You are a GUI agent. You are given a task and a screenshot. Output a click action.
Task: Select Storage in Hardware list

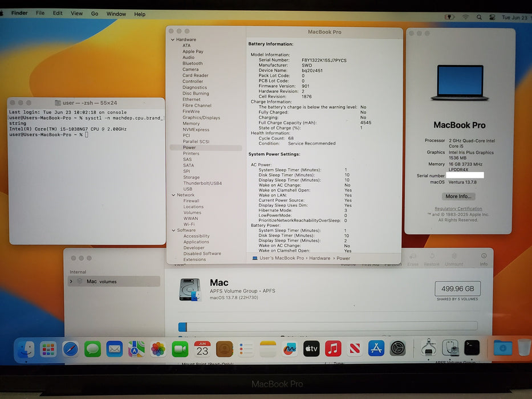pos(192,177)
